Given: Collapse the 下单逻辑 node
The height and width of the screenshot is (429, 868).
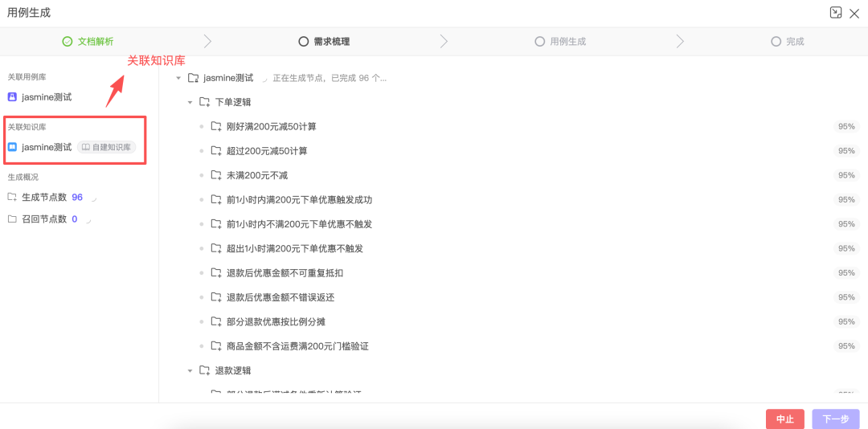Looking at the screenshot, I should point(190,102).
